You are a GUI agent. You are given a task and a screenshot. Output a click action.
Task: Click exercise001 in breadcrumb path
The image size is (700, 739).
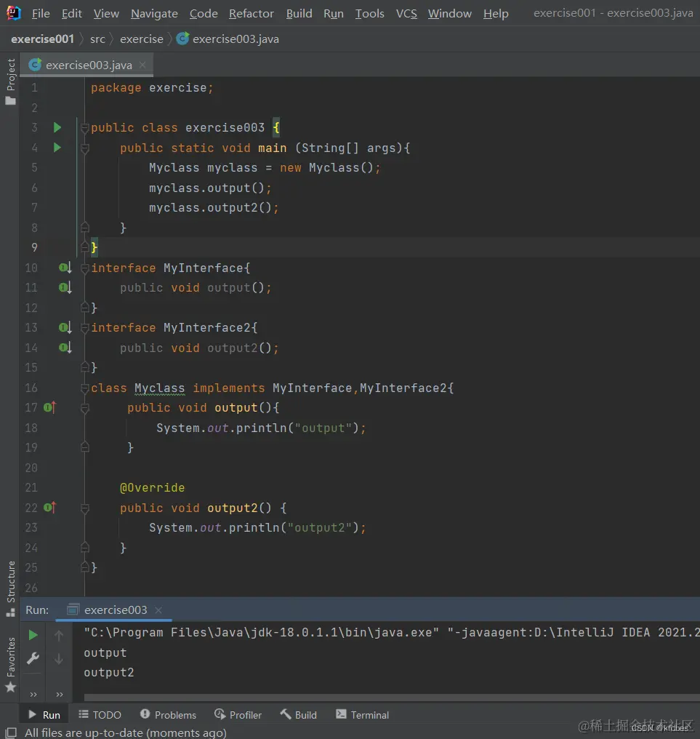tap(42, 39)
